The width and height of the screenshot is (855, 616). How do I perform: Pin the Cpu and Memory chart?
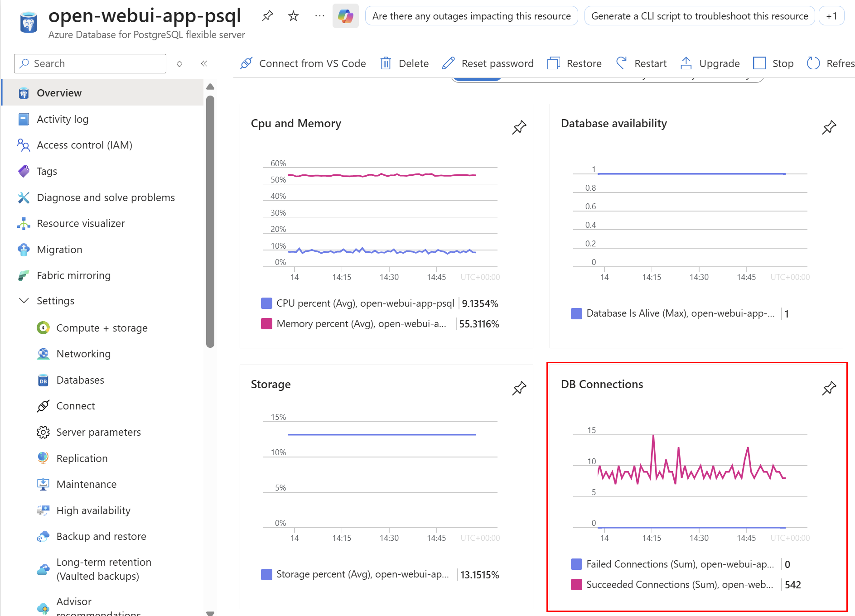click(519, 127)
